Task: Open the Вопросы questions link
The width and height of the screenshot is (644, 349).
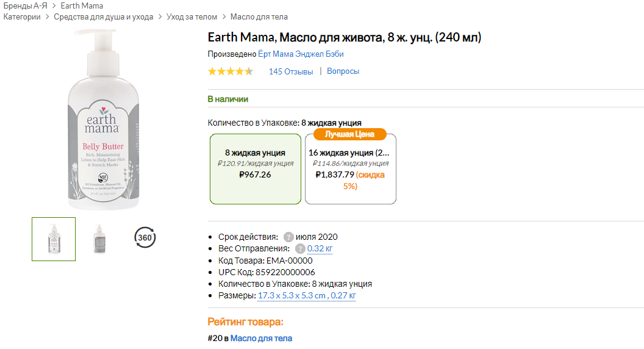Action: [343, 71]
